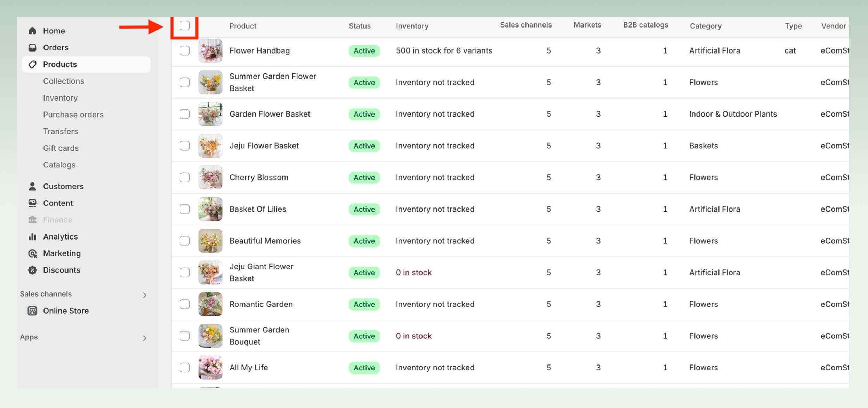Check the Cherry Blossom row checkbox
The image size is (868, 408).
point(185,177)
